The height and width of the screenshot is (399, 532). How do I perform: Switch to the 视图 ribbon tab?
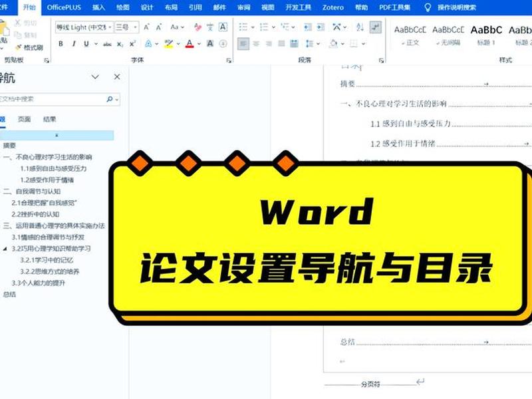(x=268, y=7)
